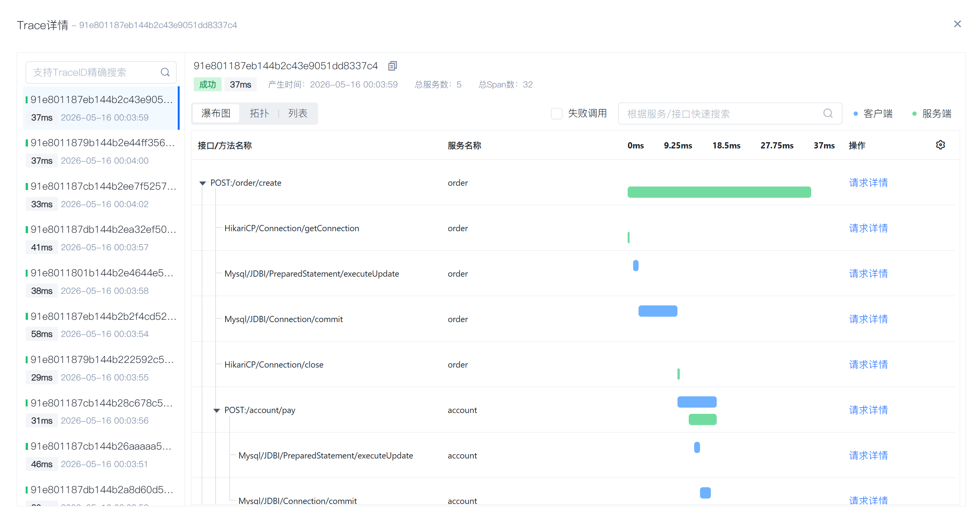Image resolution: width=980 pixels, height=523 pixels.
Task: Collapse the POST:/order/create span
Action: [203, 183]
